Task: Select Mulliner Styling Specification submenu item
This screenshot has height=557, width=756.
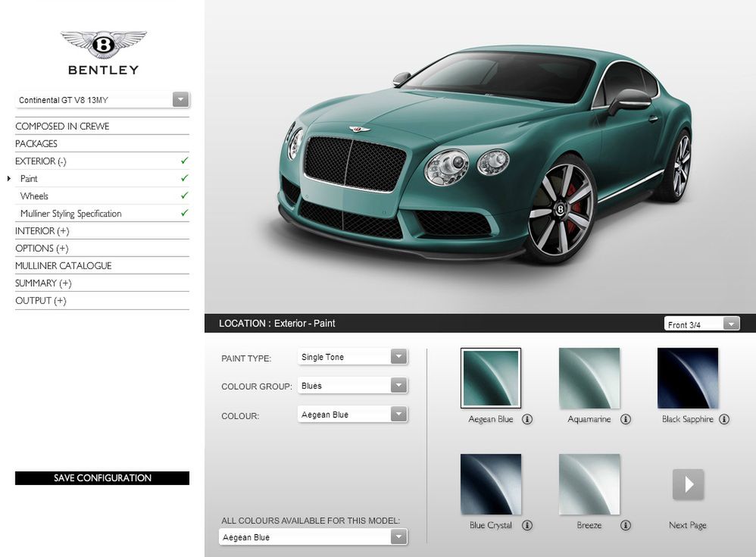Action: point(71,213)
